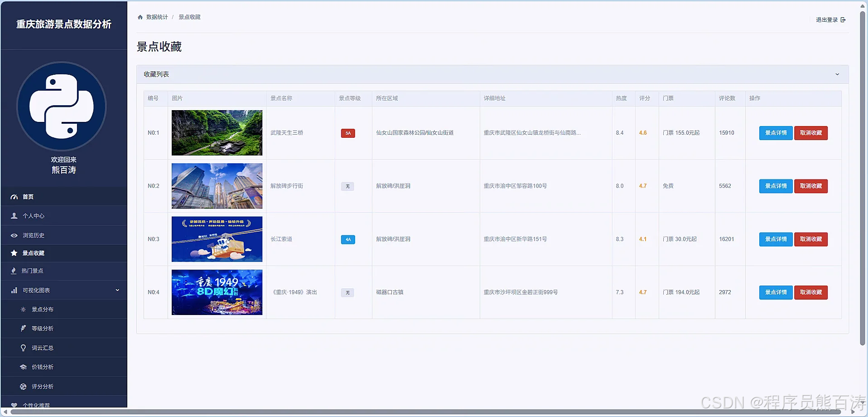
Task: Click the 武隆天生三桥 scenic photo
Action: pyautogui.click(x=217, y=133)
